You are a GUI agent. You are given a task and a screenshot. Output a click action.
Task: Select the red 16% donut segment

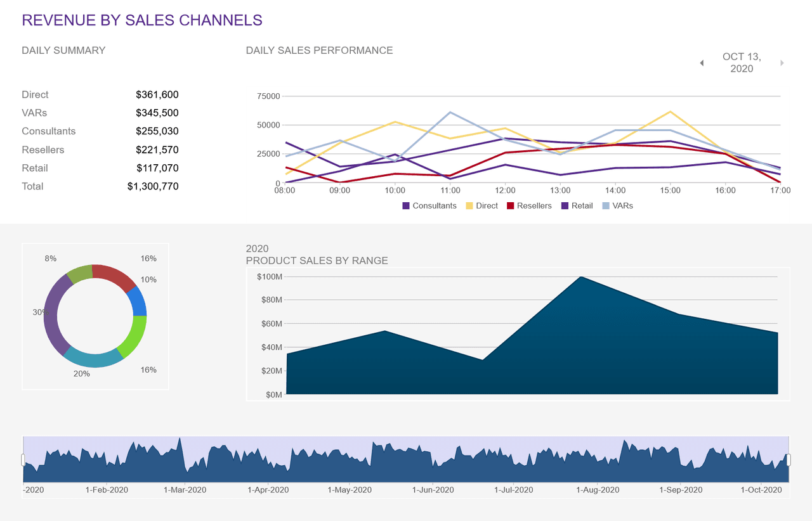pyautogui.click(x=114, y=276)
